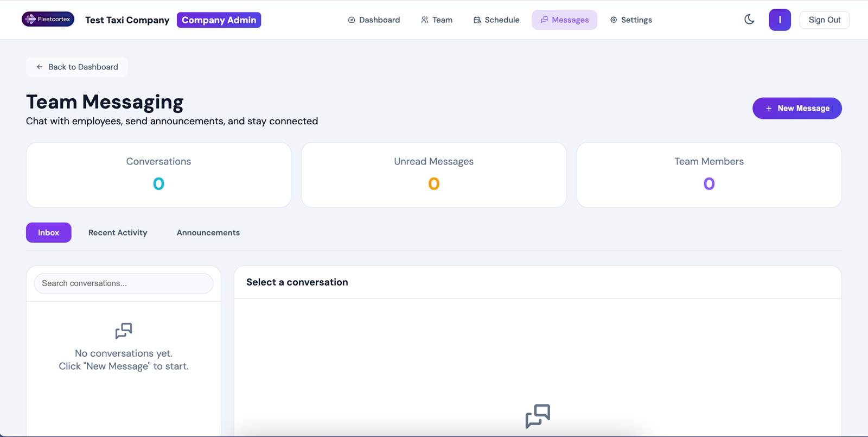Click the Sign Out button
This screenshot has height=437, width=868.
click(x=824, y=20)
